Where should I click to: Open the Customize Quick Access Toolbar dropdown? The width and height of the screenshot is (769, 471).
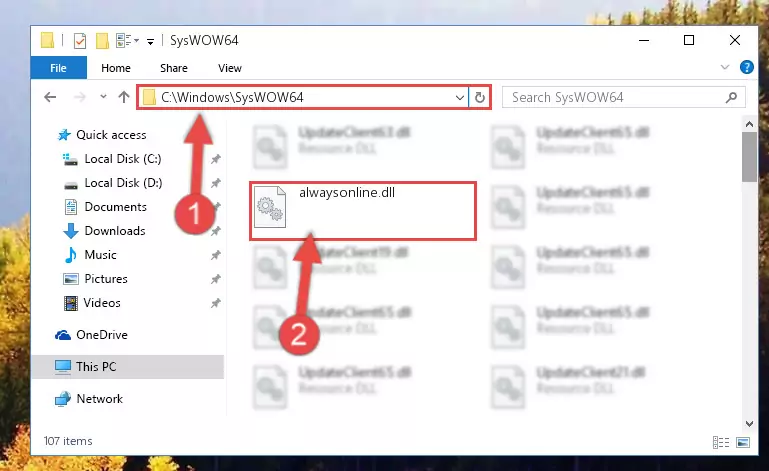coord(151,42)
